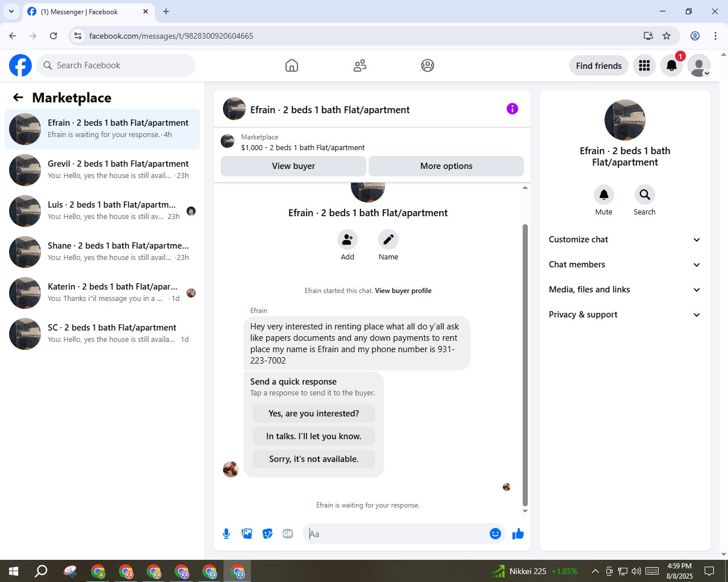
Task: Click the taskbar clock showing 4:59 PM
Action: pyautogui.click(x=680, y=571)
